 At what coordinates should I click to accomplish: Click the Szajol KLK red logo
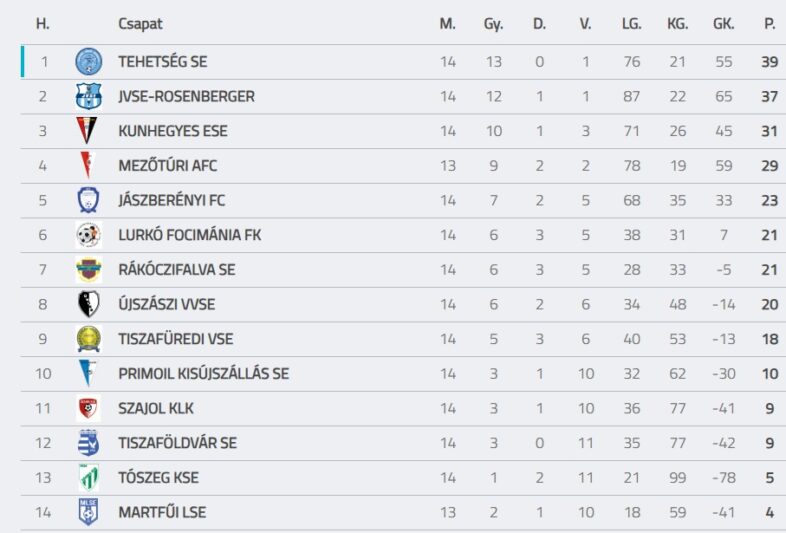point(89,408)
